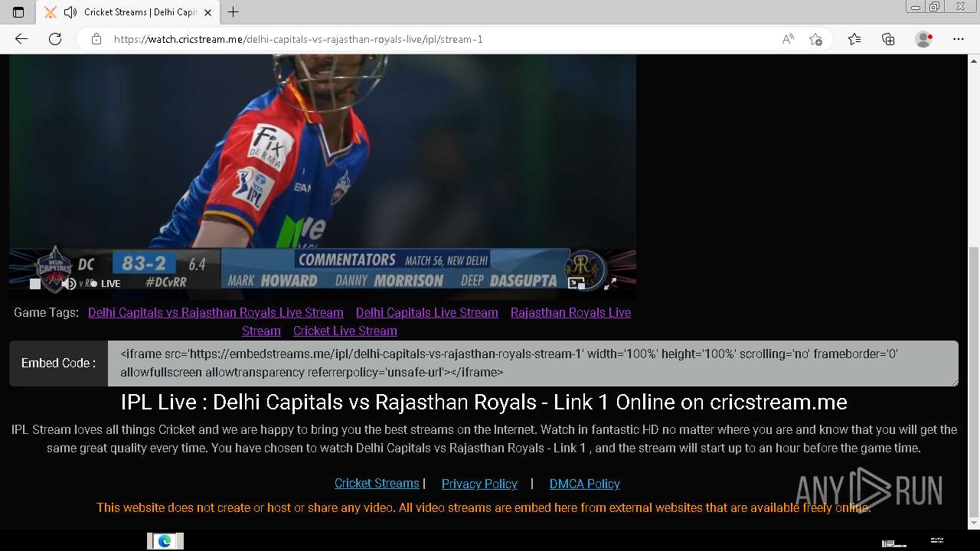Click the embed code text area
Image resolution: width=980 pixels, height=551 pixels.
point(533,364)
